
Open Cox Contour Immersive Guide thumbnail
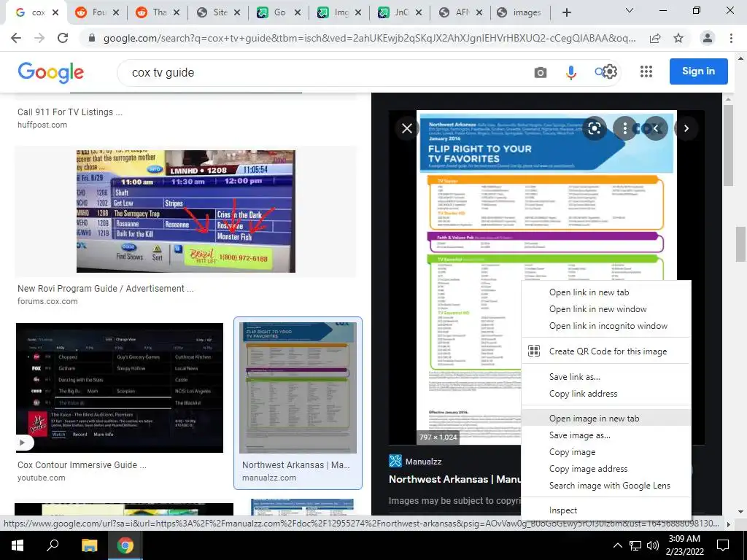(x=120, y=388)
